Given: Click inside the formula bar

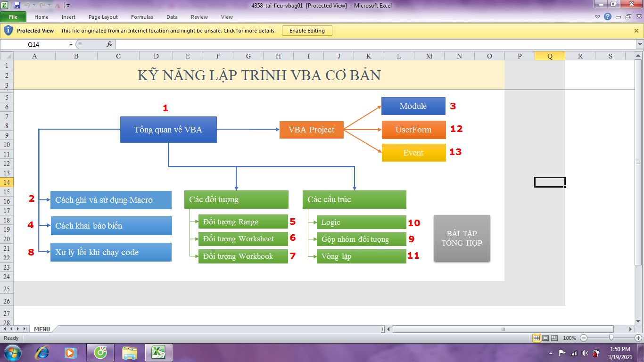Looking at the screenshot, I should click(x=376, y=44).
